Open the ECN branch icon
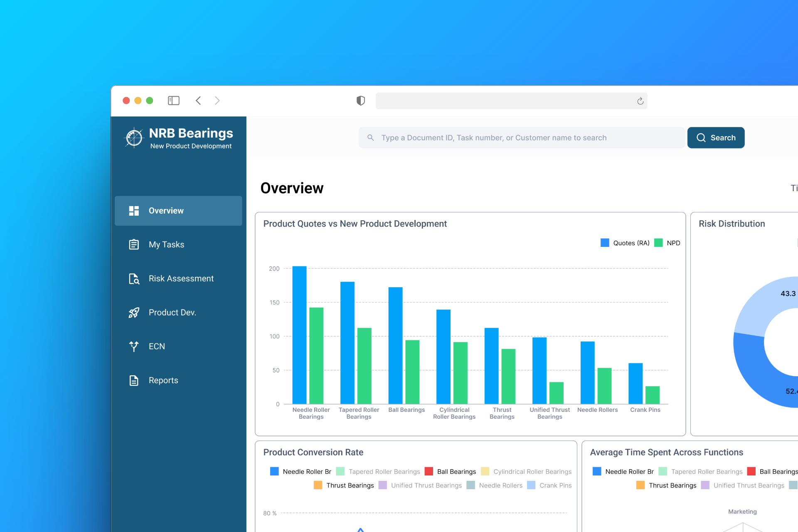 point(134,346)
